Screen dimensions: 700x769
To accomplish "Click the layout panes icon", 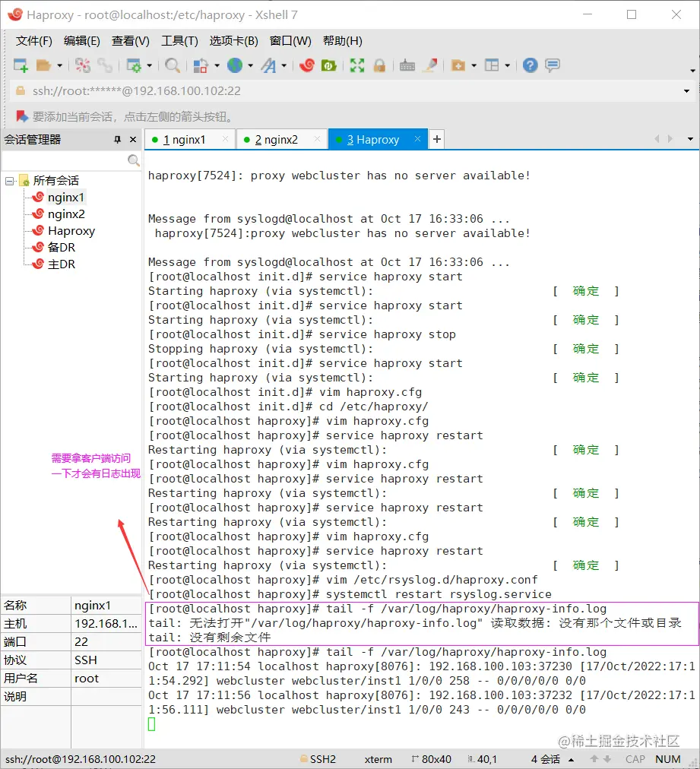I will pos(492,65).
